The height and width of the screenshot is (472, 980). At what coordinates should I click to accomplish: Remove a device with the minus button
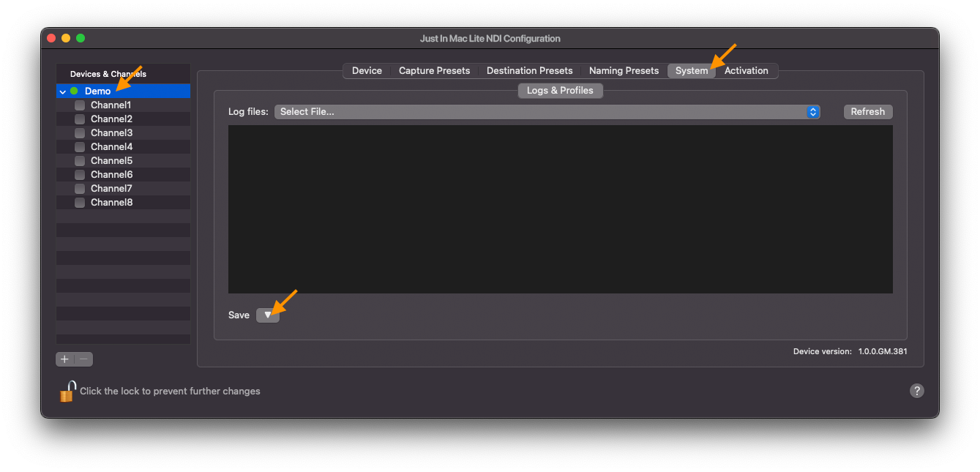(x=84, y=359)
